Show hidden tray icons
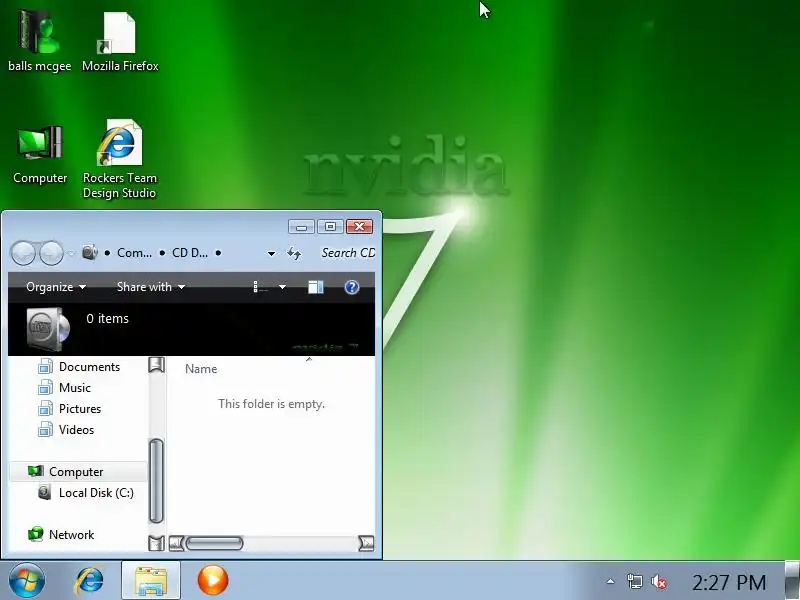 pos(610,582)
